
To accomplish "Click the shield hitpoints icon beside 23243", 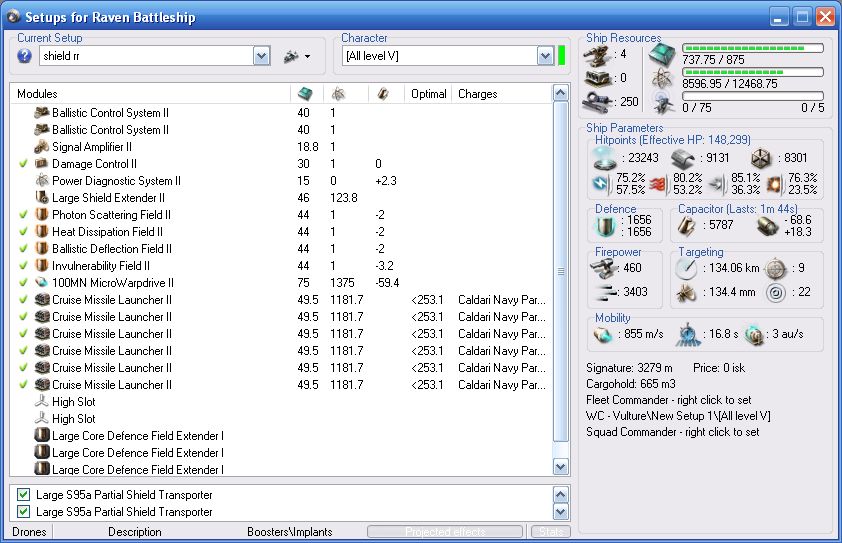I will click(x=607, y=156).
